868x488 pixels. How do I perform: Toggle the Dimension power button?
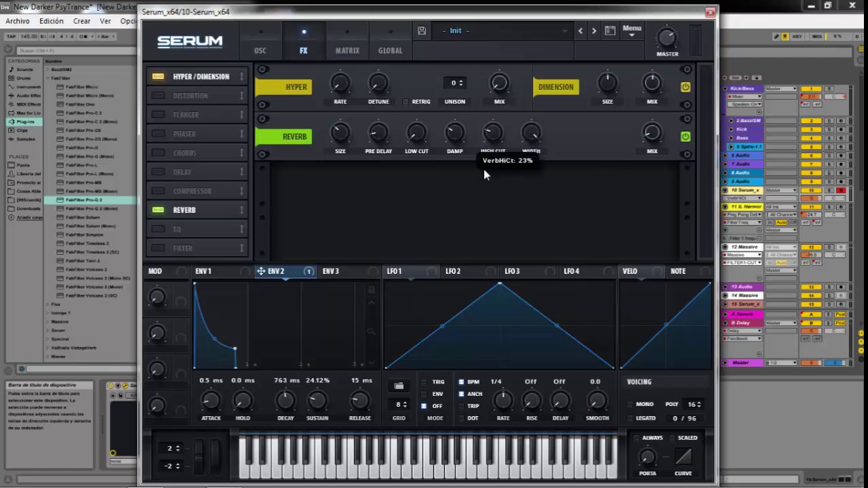pos(686,87)
